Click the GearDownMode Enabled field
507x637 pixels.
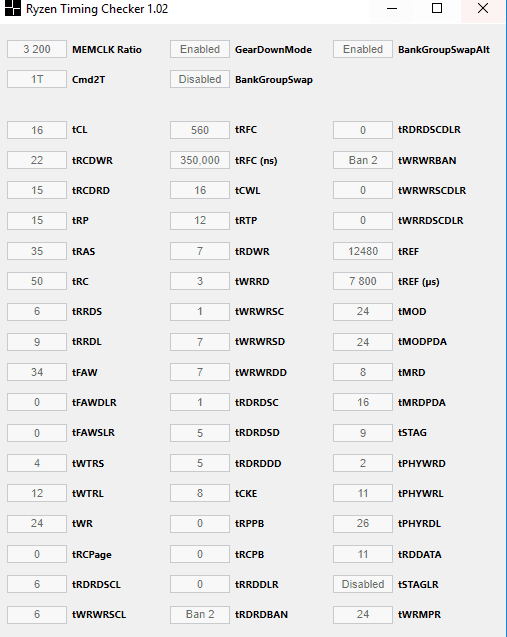[200, 49]
